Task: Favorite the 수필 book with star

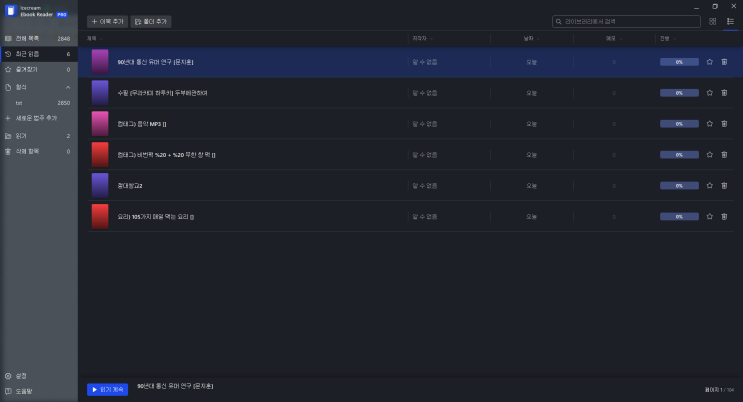Action: (x=709, y=93)
